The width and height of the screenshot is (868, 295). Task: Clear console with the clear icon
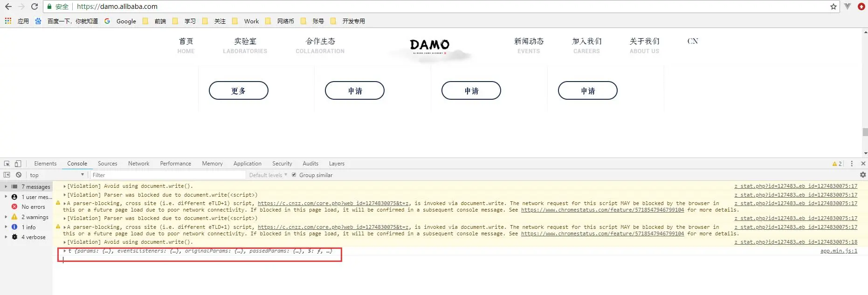(19, 175)
